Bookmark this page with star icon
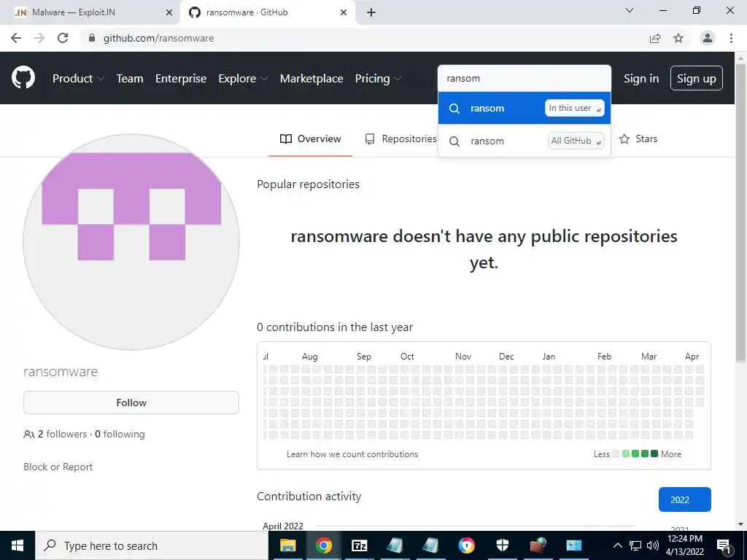747x560 pixels. click(678, 38)
